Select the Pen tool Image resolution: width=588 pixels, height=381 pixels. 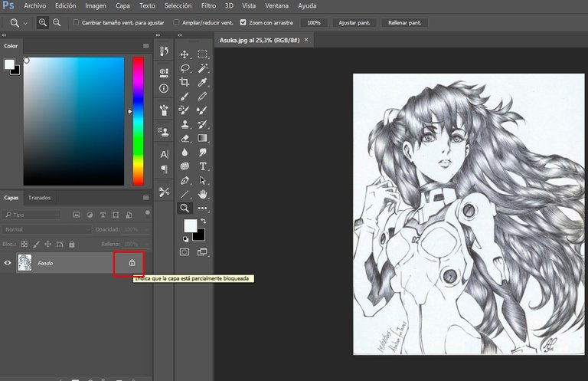[185, 181]
